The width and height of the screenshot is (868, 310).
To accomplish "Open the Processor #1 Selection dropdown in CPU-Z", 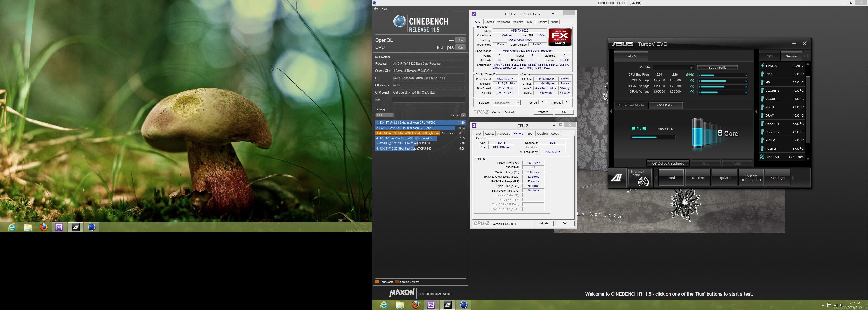I will 506,103.
